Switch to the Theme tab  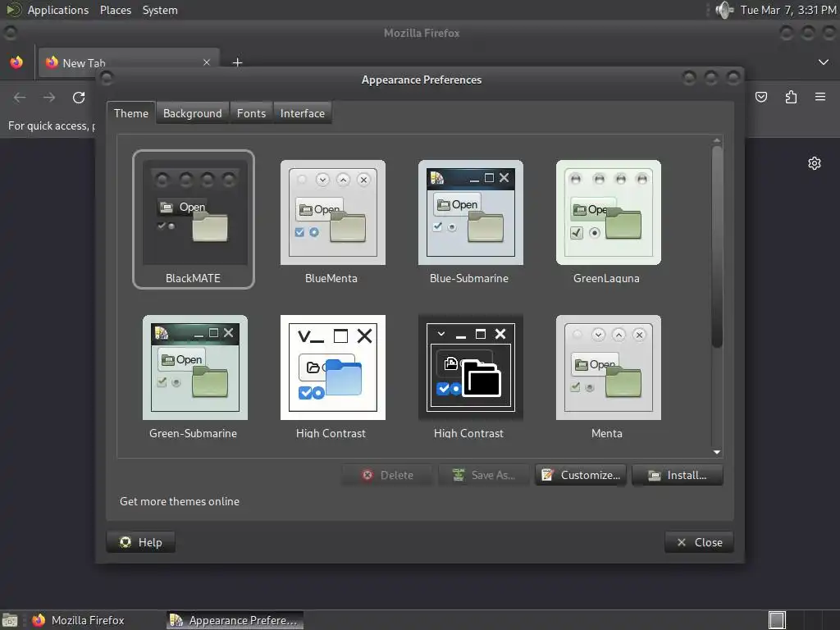131,113
